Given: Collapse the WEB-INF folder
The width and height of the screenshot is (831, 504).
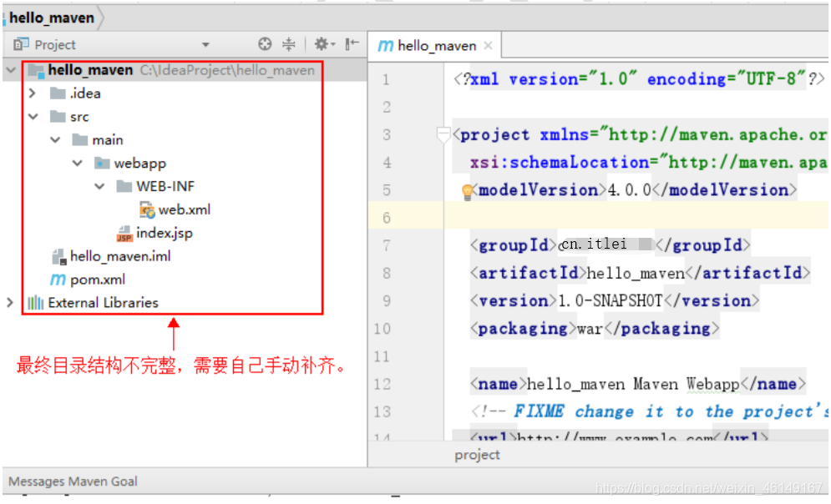Looking at the screenshot, I should coord(99,186).
